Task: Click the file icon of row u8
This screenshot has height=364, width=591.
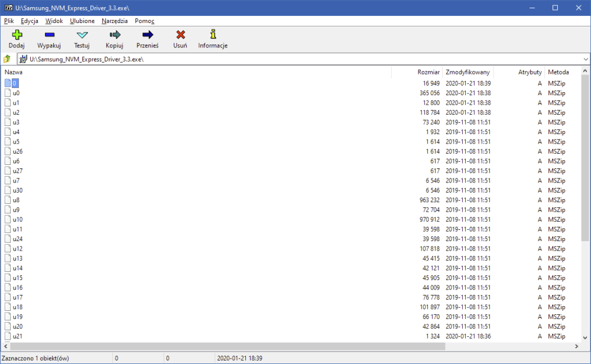Action: tap(8, 200)
